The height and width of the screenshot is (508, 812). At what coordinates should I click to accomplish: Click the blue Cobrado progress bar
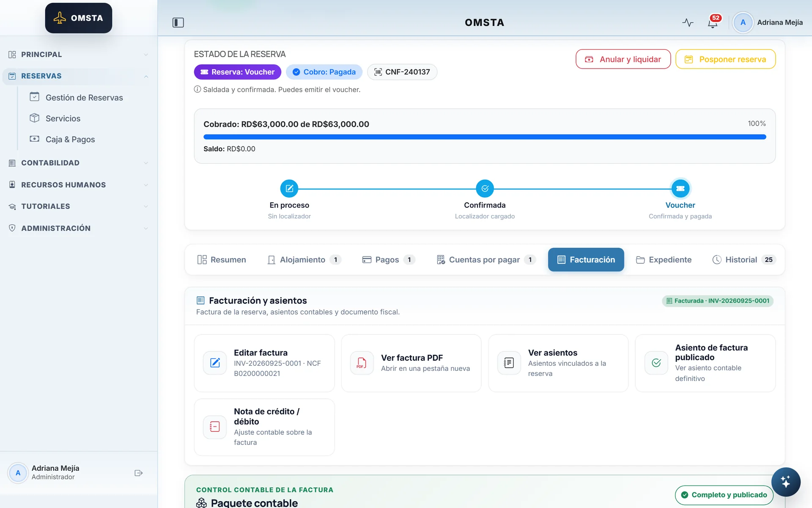[485, 137]
